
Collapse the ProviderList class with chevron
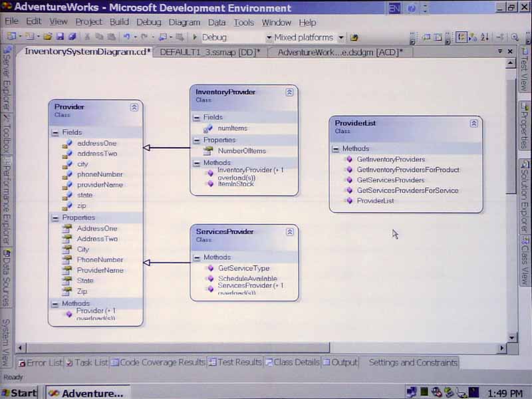(x=473, y=123)
